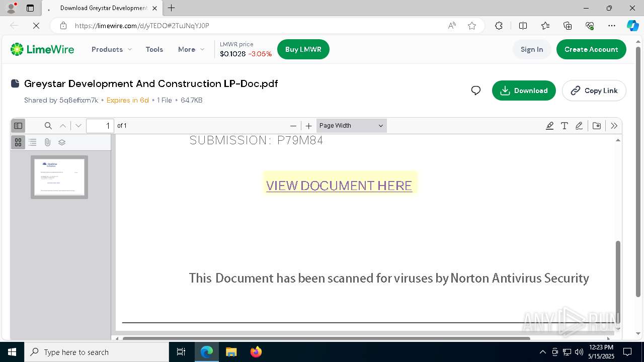Open Task View on taskbar

pyautogui.click(x=181, y=352)
